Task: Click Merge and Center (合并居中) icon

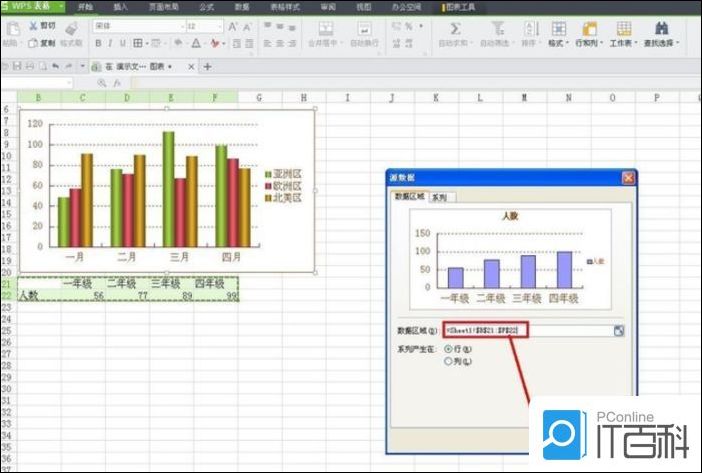Action: click(x=326, y=29)
